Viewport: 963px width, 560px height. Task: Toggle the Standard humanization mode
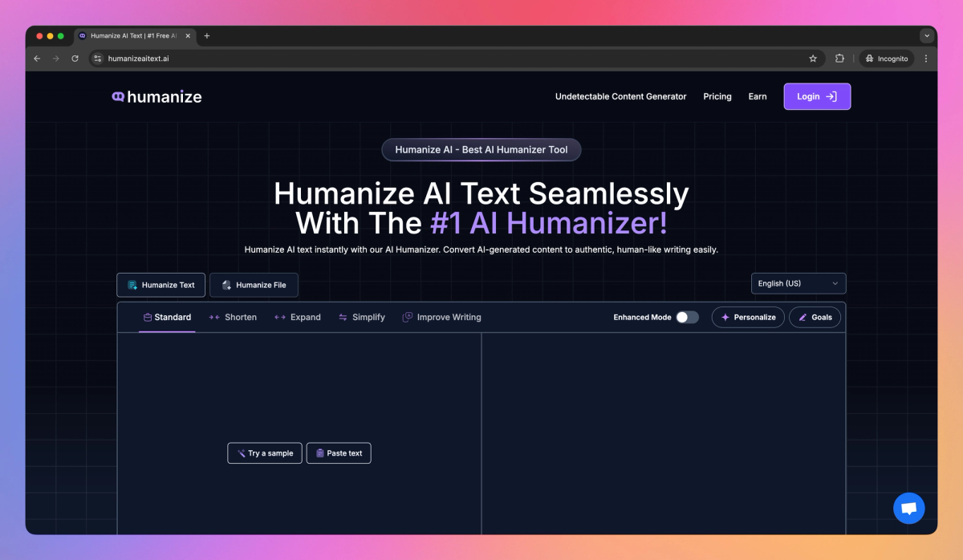[167, 317]
